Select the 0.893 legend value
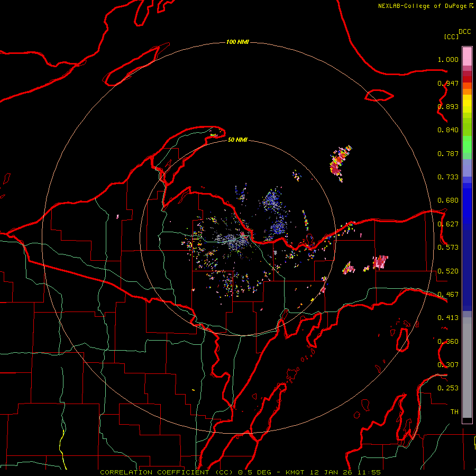 448,106
